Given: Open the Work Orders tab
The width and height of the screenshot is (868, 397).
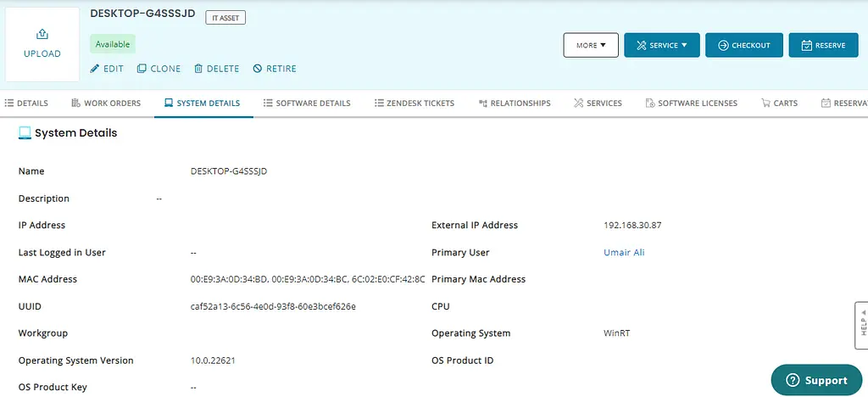Looking at the screenshot, I should click(x=105, y=103).
